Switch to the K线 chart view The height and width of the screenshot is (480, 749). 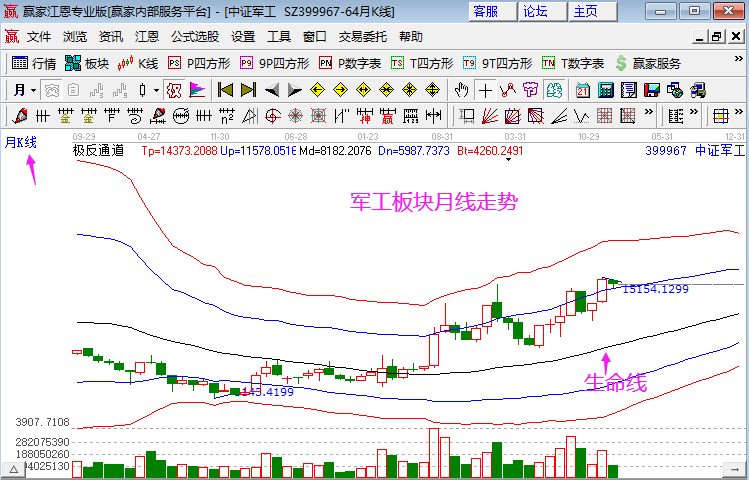138,63
